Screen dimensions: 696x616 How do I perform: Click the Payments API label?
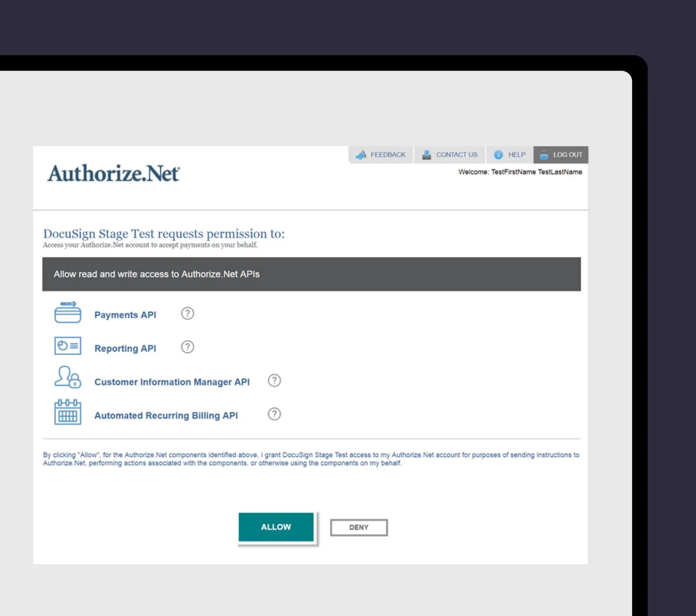[x=125, y=315]
